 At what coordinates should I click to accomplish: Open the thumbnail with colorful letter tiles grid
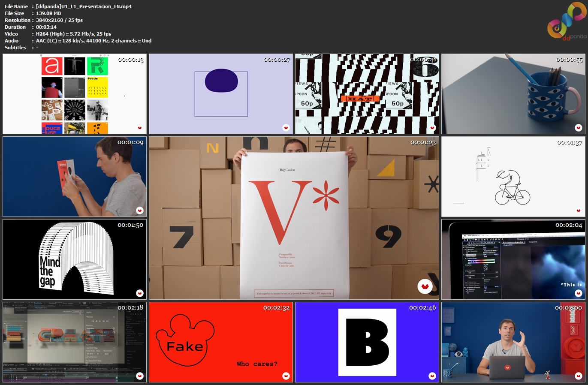(x=75, y=94)
